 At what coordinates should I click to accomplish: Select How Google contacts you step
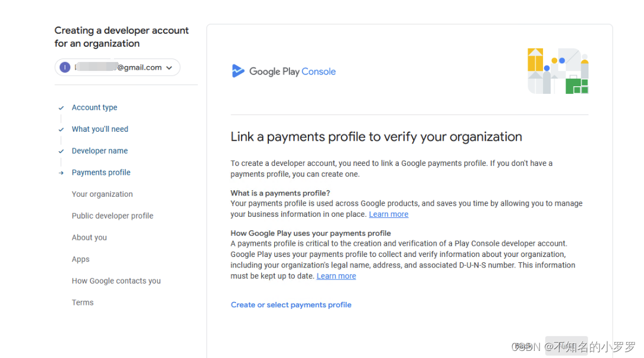click(x=116, y=281)
